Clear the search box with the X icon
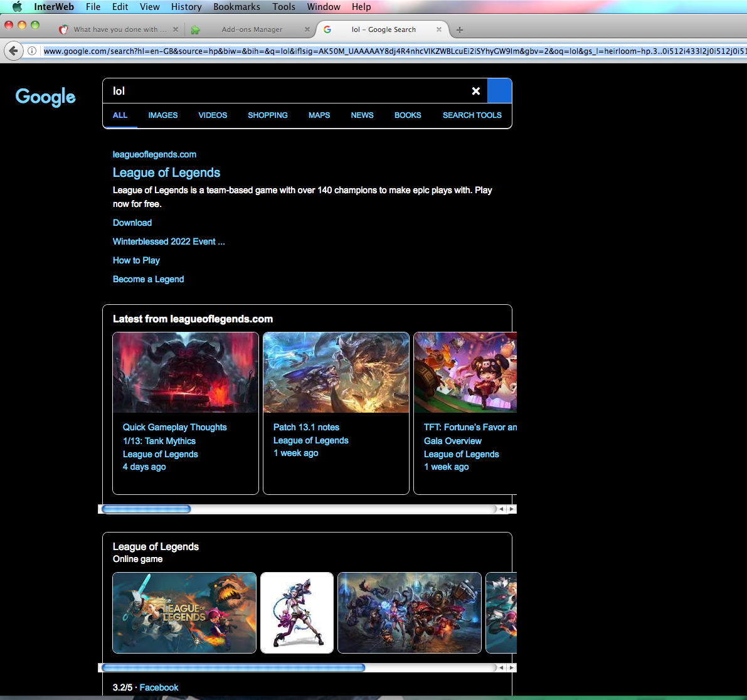 point(475,91)
